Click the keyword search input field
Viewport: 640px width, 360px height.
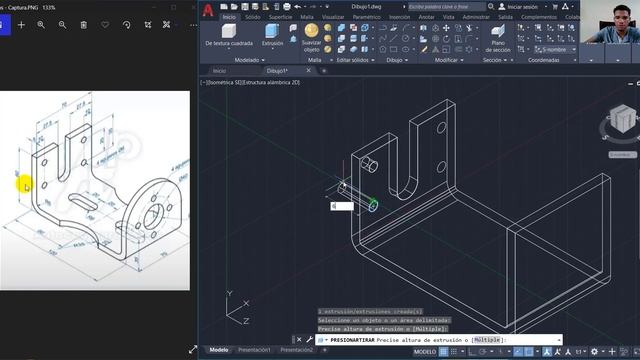[446, 7]
